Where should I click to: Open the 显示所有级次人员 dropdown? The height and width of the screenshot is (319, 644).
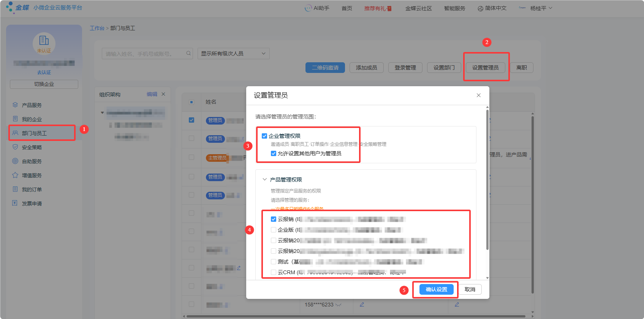(233, 54)
